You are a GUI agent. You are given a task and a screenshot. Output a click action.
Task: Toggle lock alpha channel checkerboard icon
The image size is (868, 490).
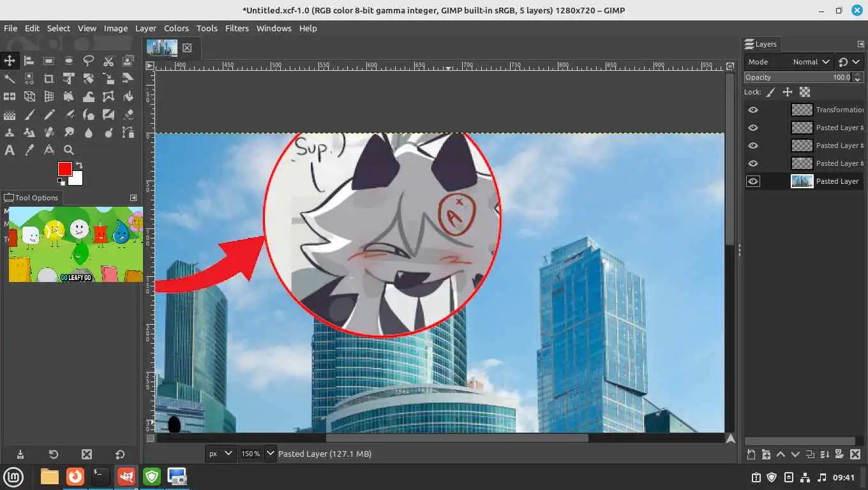click(x=805, y=92)
